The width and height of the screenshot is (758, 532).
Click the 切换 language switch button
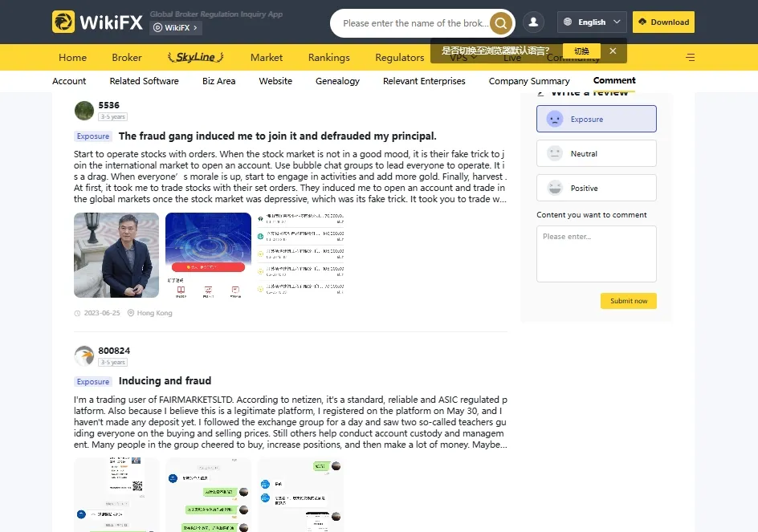coord(581,51)
